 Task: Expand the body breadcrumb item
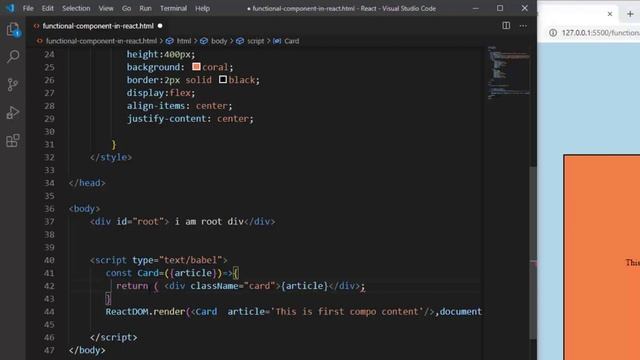tap(219, 41)
